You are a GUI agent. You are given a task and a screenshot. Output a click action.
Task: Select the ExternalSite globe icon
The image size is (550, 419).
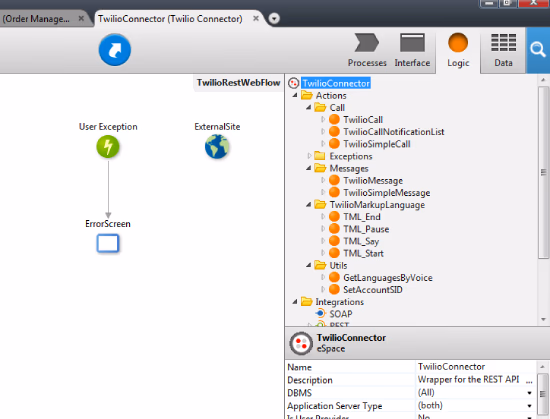point(217,147)
